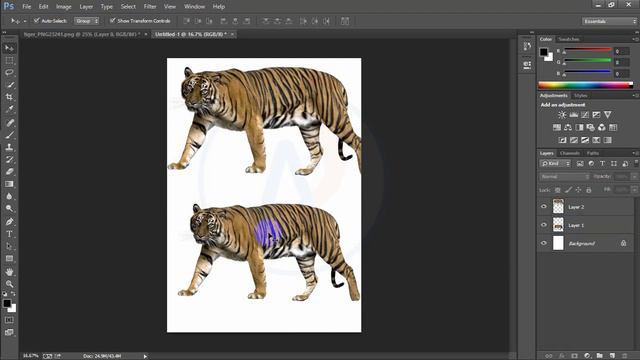Toggle lock transparent pixels

point(557,190)
